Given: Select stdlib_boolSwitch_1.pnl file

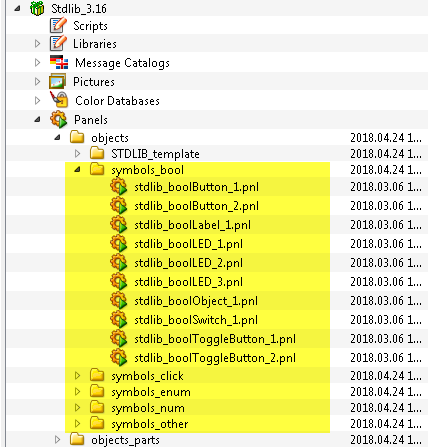Looking at the screenshot, I should 196,320.
